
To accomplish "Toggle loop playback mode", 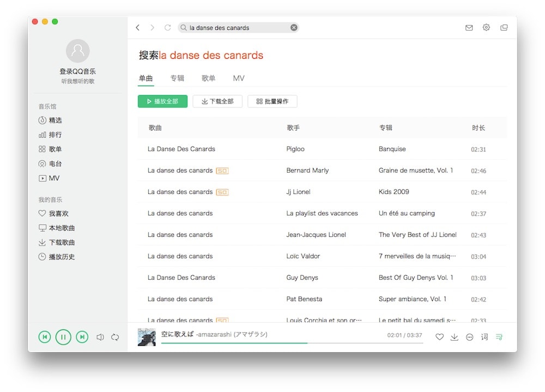I will (x=115, y=337).
